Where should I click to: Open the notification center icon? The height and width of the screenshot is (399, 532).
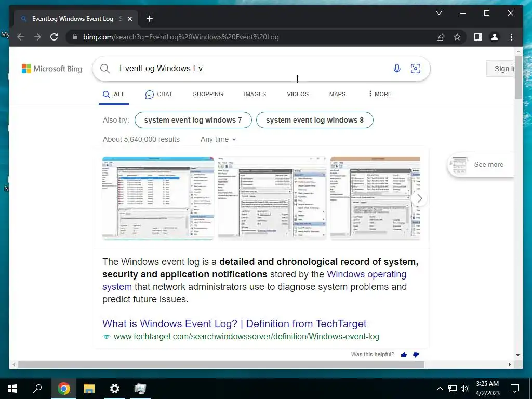point(515,389)
